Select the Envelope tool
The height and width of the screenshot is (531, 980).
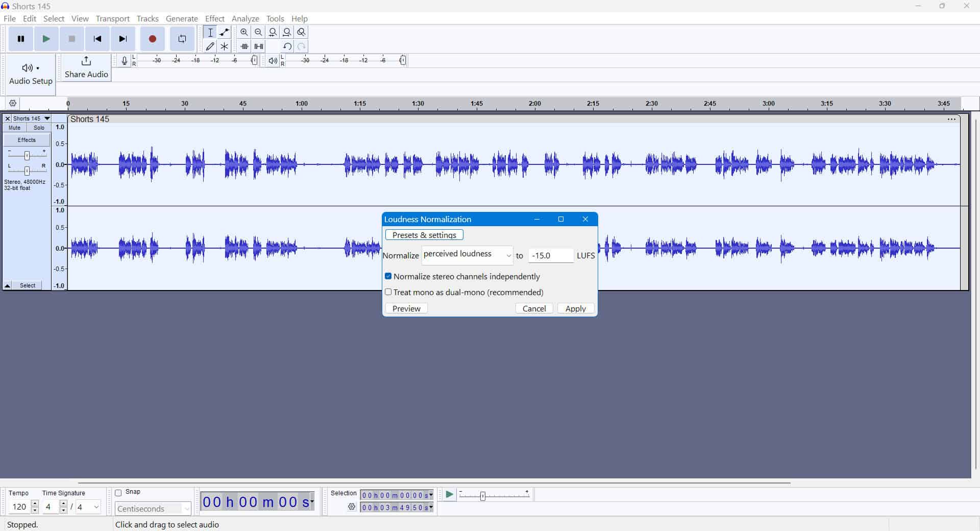point(224,32)
